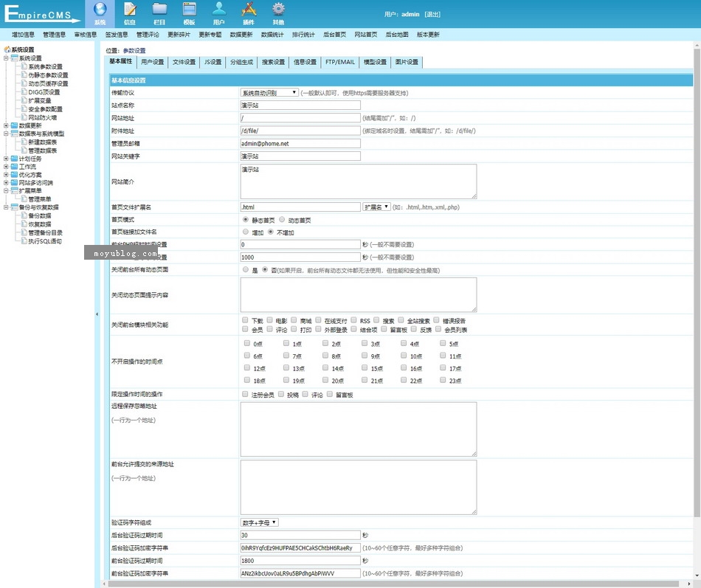
Task: Open the 模板 window icon in top navigation
Action: pyautogui.click(x=189, y=9)
